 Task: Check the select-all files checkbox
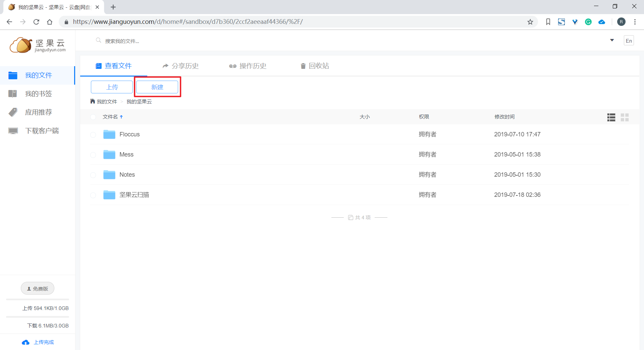point(93,117)
